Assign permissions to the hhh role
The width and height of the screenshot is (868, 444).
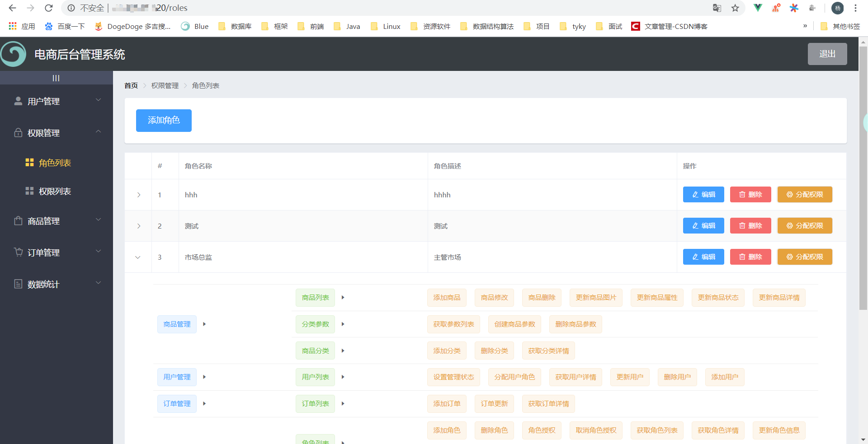[x=805, y=194]
